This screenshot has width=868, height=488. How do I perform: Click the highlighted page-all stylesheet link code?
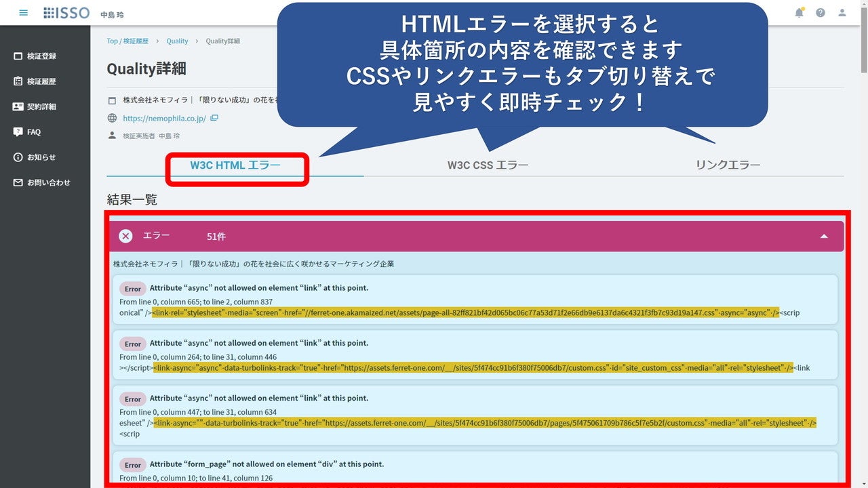click(x=466, y=313)
